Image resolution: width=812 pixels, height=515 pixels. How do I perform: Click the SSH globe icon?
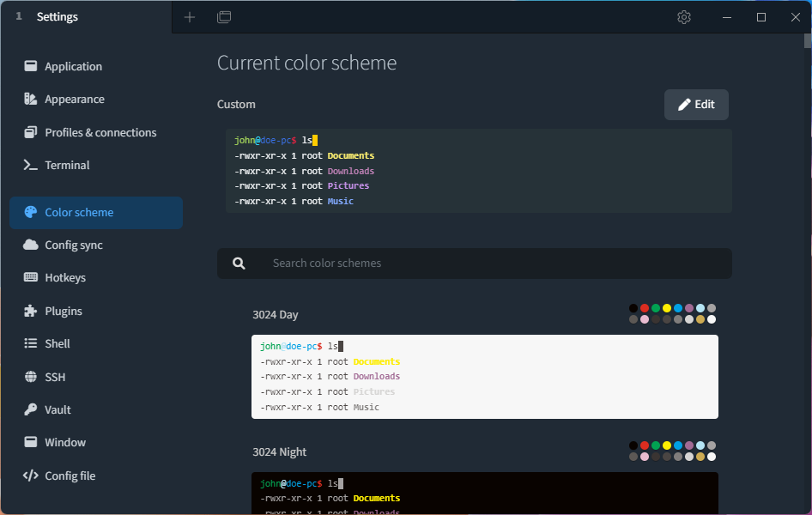31,376
